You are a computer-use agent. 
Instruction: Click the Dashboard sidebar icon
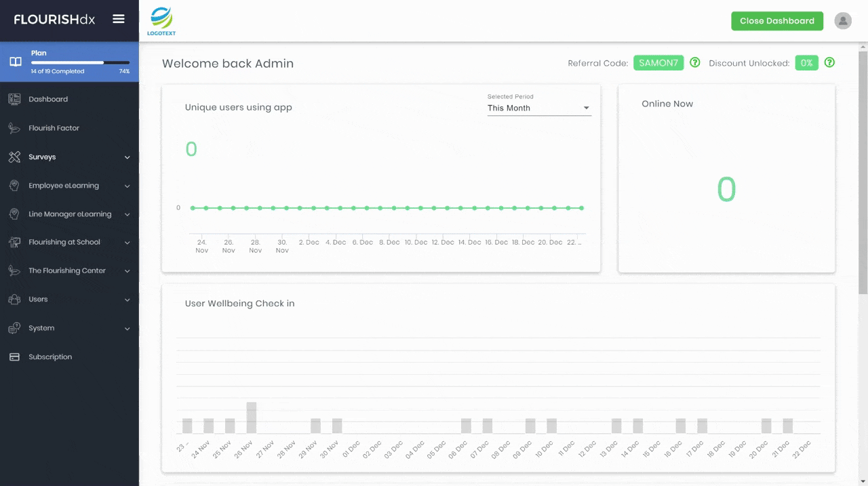pos(14,99)
